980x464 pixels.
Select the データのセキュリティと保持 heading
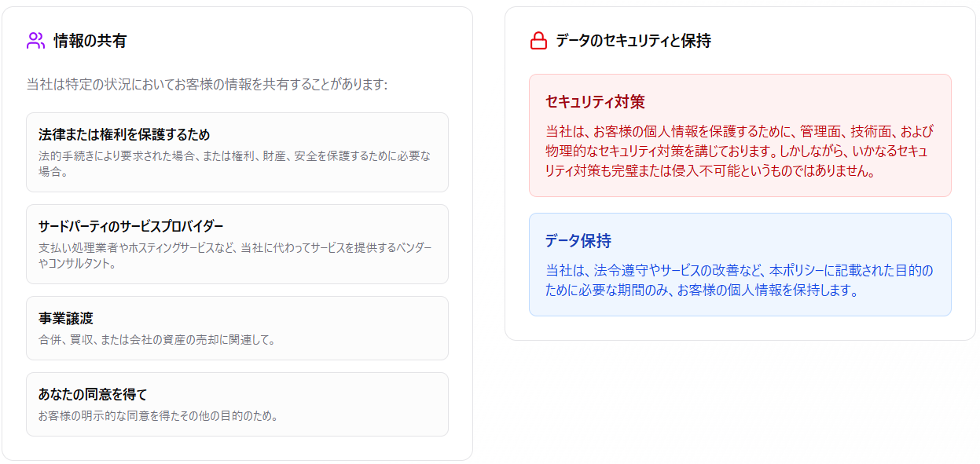point(633,41)
